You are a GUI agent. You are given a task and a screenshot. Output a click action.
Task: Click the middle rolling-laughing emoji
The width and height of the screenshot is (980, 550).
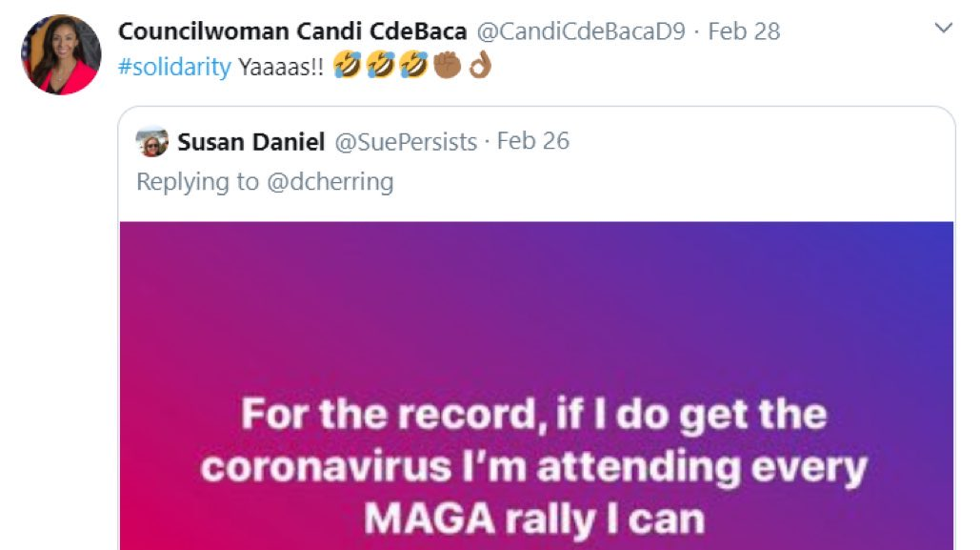point(380,65)
